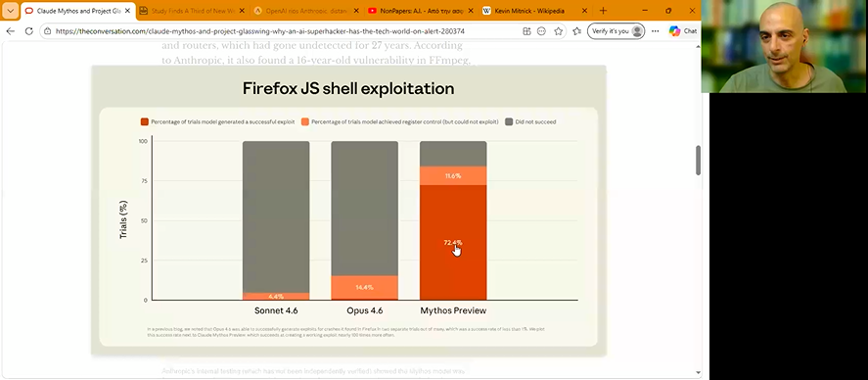Click the Trials (%) axis title
Viewport: 868px width, 380px height.
123,220
